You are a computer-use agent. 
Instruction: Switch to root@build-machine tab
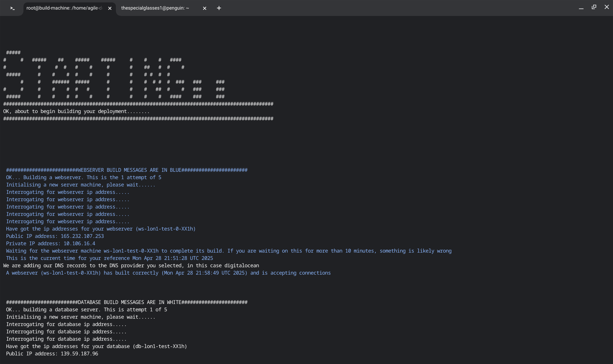click(x=64, y=8)
